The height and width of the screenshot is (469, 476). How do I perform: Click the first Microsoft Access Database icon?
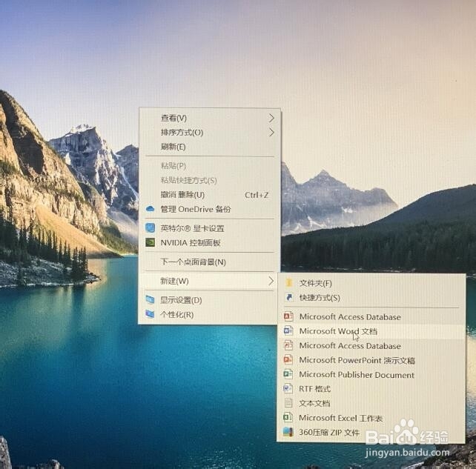coord(288,316)
